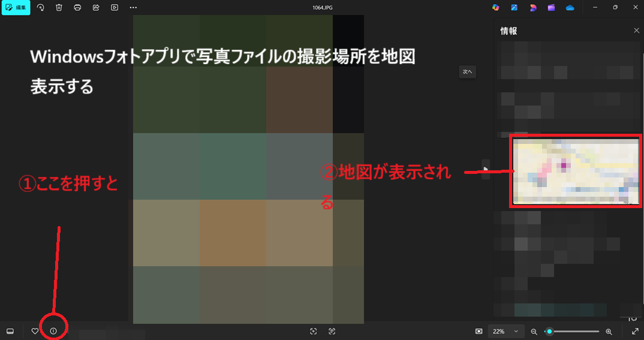Rotate the photo with the rotate icon

coord(40,7)
